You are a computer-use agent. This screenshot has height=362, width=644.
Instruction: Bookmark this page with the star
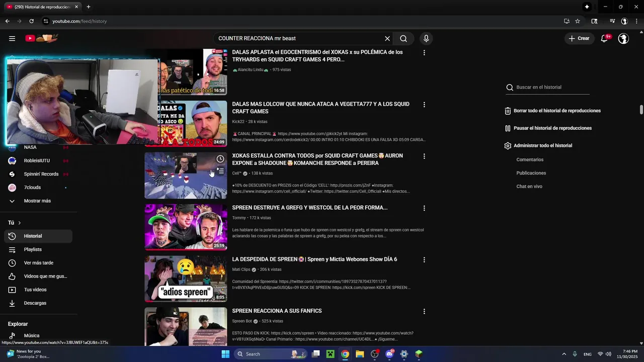click(578, 21)
